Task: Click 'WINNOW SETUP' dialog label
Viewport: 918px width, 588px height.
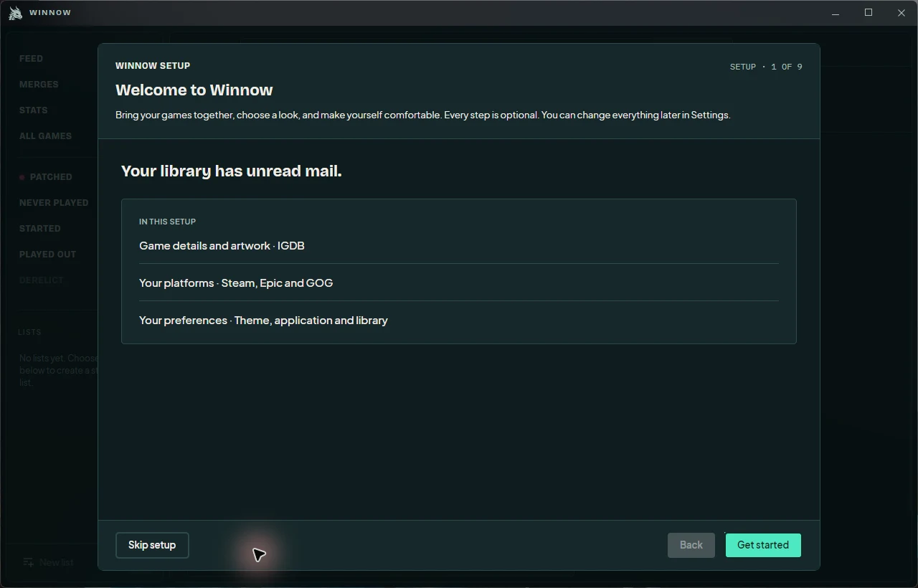Action: click(153, 65)
